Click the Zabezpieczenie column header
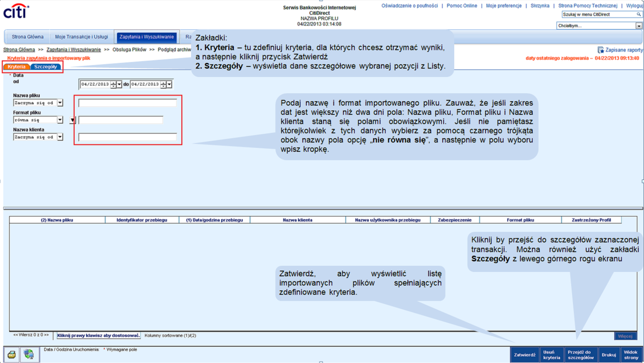The image size is (644, 363). point(455,220)
